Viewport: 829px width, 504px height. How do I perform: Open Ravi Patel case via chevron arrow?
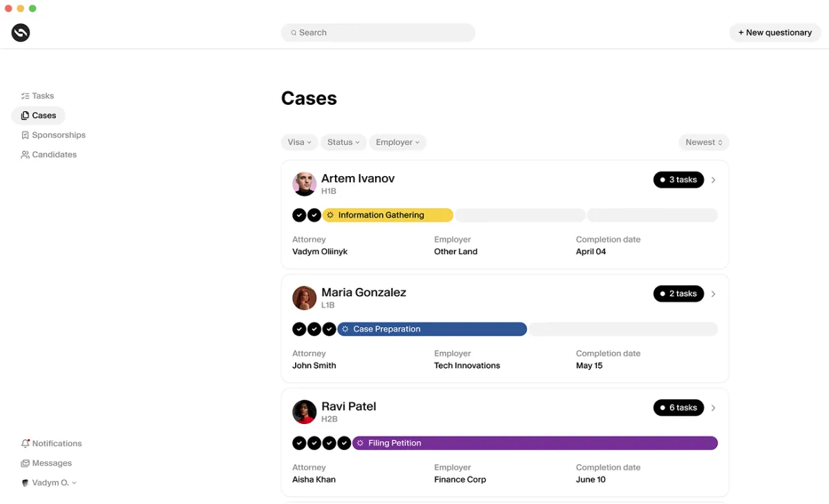coord(714,408)
